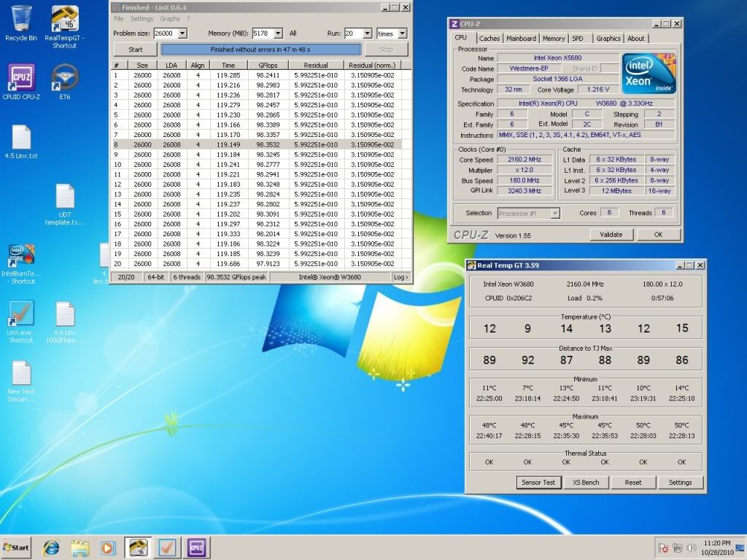The width and height of the screenshot is (747, 560).
Task: Click the Intel Xeon logo in CPU-Z
Action: click(x=649, y=73)
